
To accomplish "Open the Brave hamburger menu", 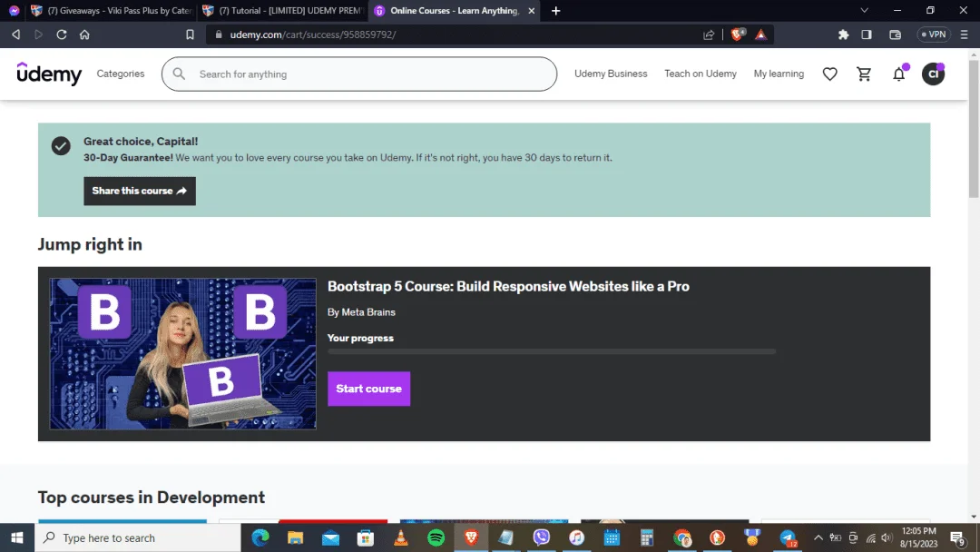I will tap(965, 34).
